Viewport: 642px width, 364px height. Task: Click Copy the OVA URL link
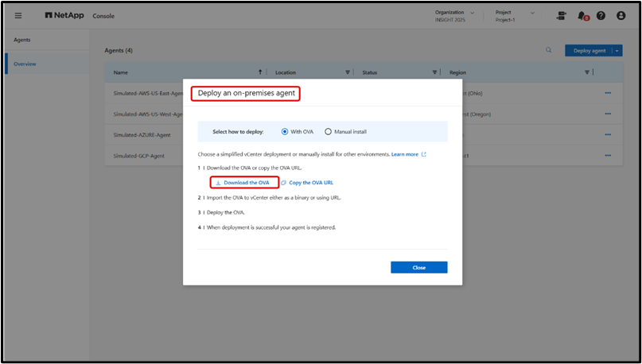[x=311, y=183]
